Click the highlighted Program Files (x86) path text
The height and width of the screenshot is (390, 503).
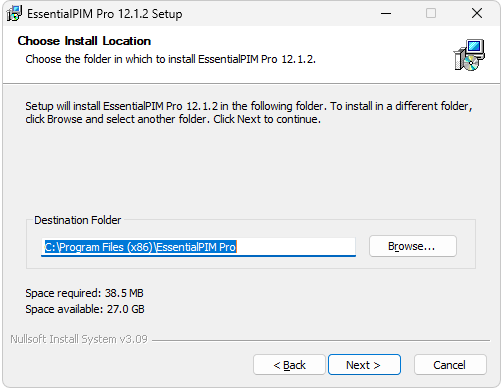click(140, 247)
